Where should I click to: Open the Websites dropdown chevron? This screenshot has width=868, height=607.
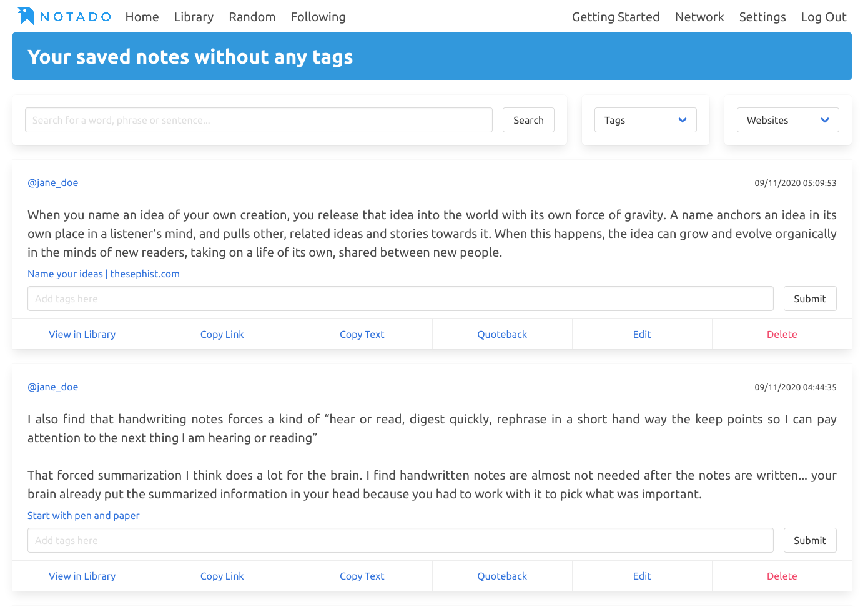pyautogui.click(x=825, y=120)
